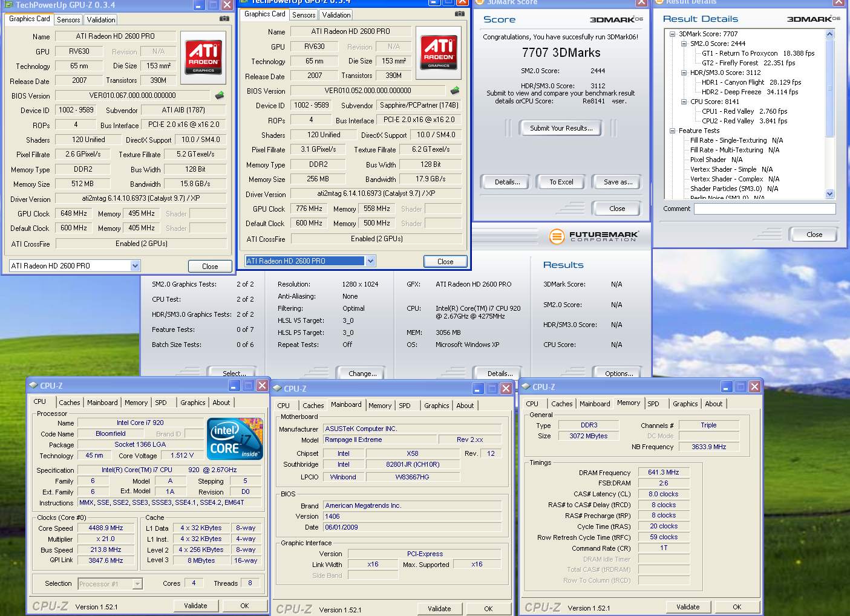
Task: Collapse the HDR/SM3.0 Score: 3112 node
Action: 684,73
